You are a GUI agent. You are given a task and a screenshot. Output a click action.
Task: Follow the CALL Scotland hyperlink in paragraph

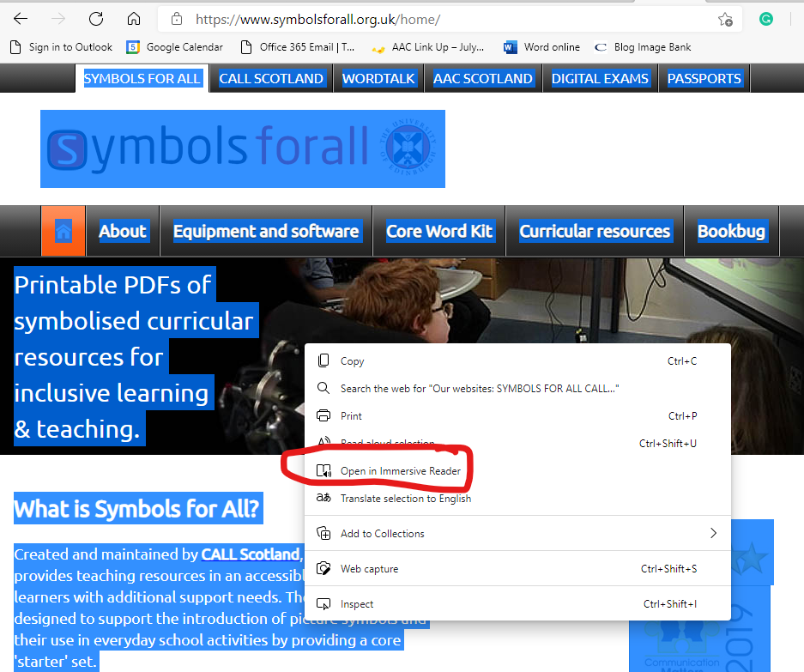tap(251, 554)
